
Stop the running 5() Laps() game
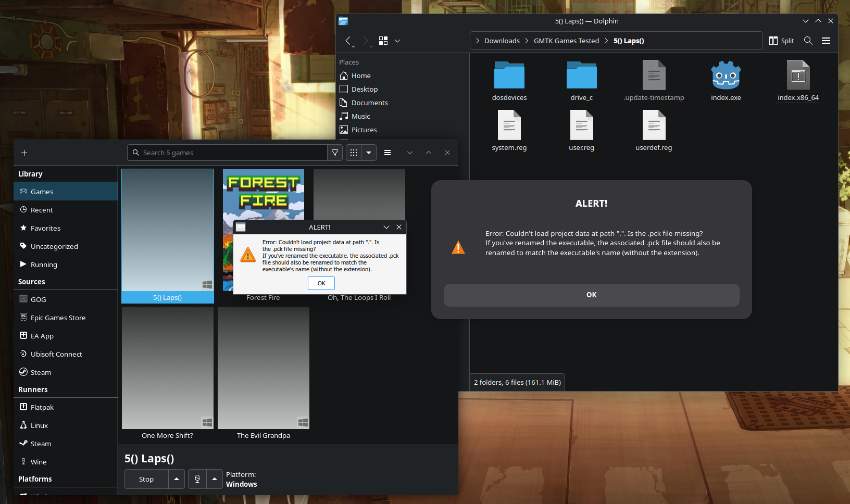pyautogui.click(x=146, y=479)
